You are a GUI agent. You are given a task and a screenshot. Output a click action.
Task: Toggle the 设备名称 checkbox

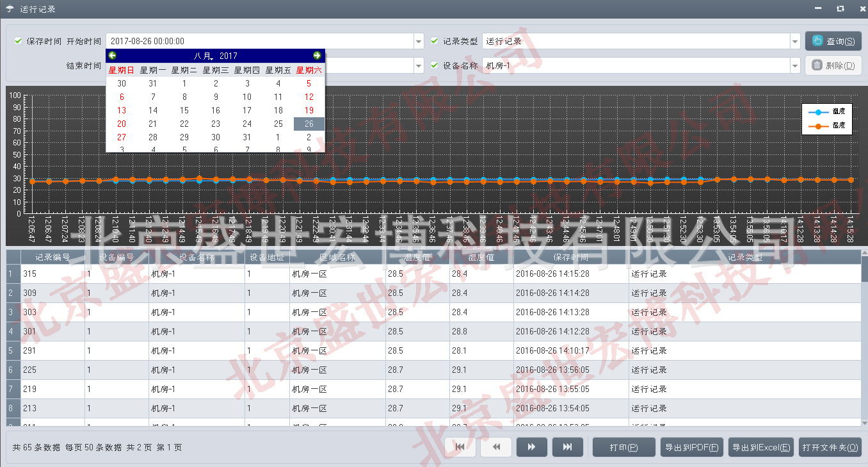pos(435,65)
